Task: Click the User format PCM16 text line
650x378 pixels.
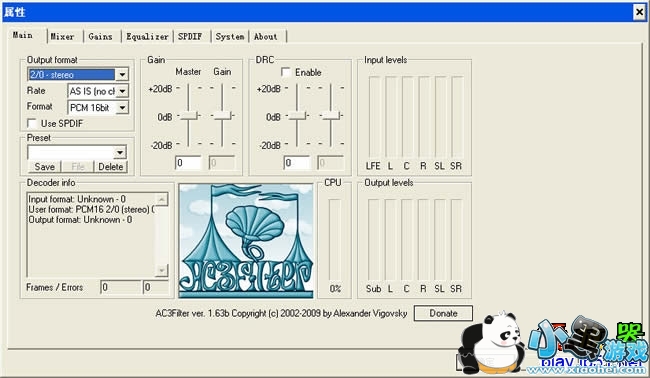Action: tap(91, 210)
